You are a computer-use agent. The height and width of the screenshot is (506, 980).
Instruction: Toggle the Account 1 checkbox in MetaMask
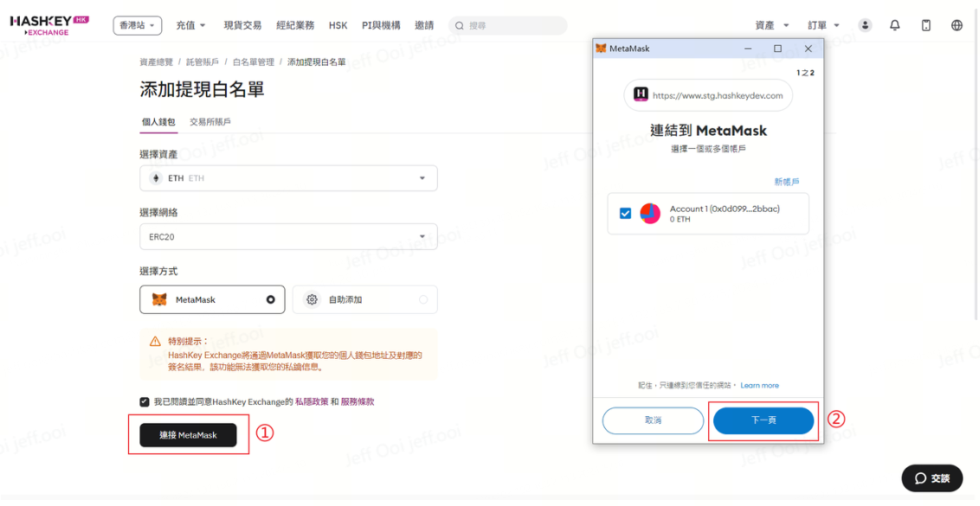pos(625,214)
